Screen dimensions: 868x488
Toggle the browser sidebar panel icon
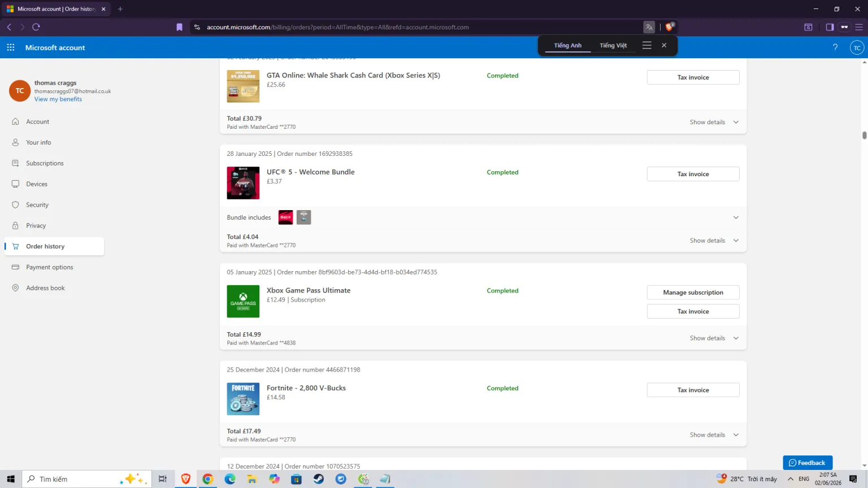(830, 27)
